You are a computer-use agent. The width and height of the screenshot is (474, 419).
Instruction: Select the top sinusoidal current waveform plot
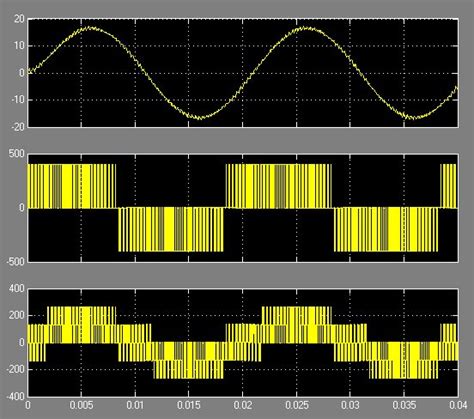pyautogui.click(x=243, y=73)
